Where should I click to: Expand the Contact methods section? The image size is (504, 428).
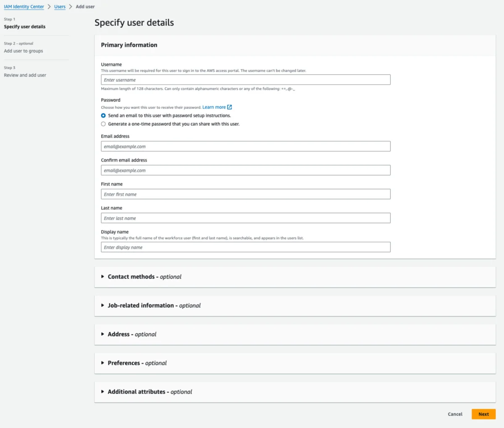(144, 277)
